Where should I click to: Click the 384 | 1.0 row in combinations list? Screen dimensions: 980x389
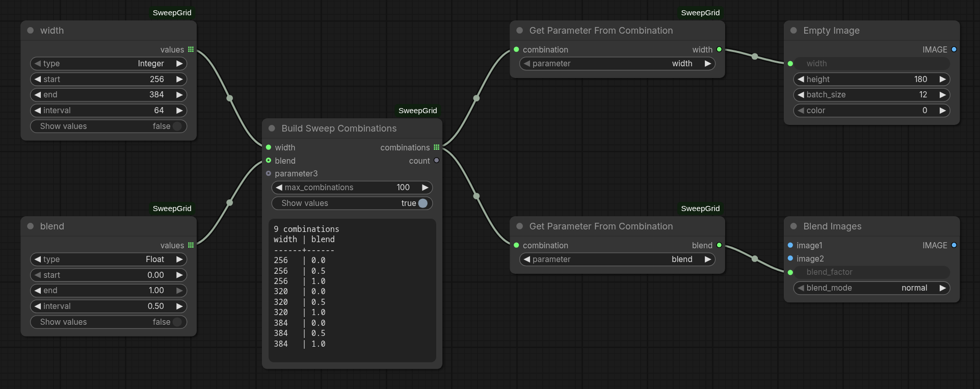[300, 344]
